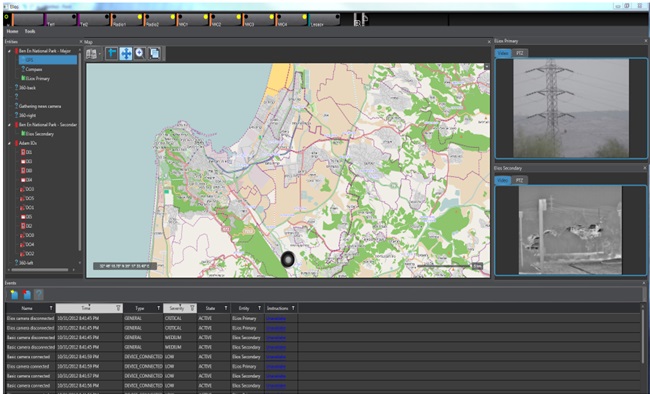Select the 360-left entity in the tree
650x394 pixels.
[x=26, y=263]
